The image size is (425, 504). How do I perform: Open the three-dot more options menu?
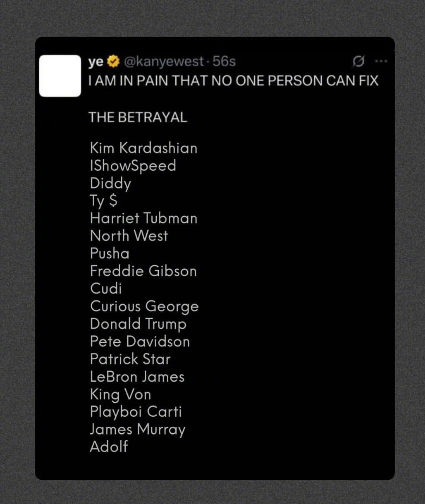click(380, 62)
